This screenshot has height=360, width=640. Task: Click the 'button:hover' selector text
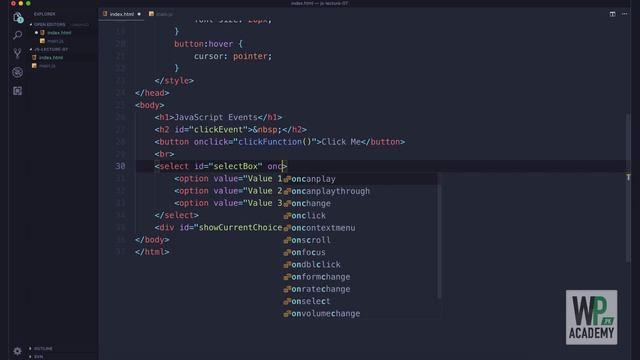[x=203, y=44]
